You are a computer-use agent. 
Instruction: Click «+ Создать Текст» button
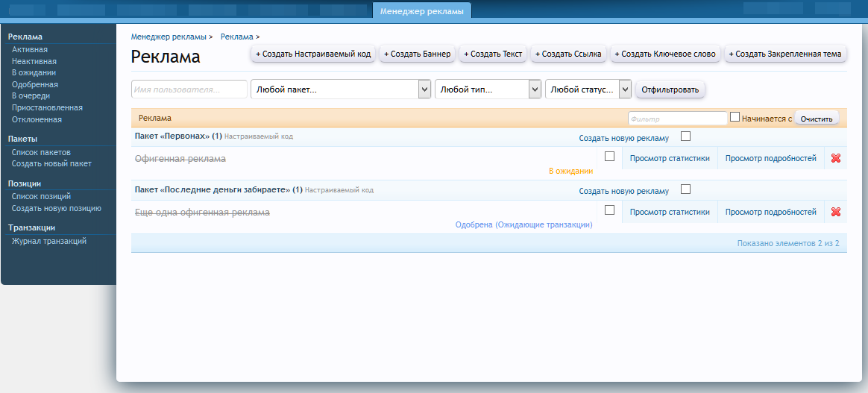coord(493,54)
